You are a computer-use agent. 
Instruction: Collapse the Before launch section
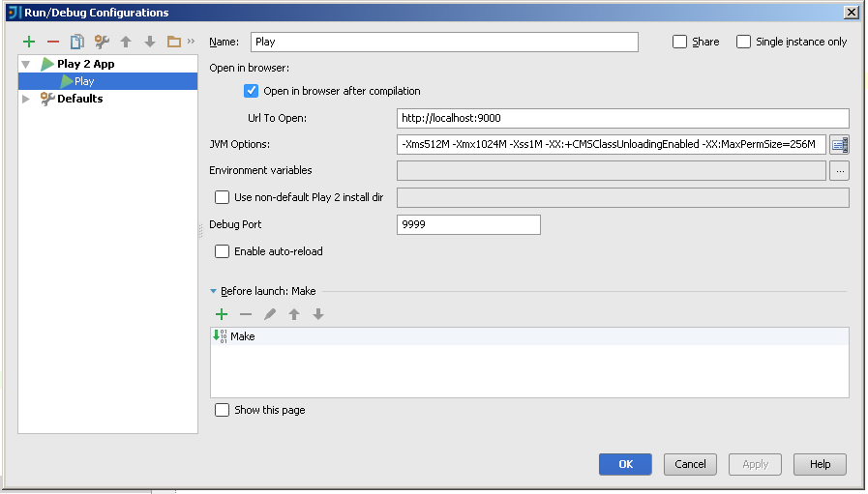(x=213, y=291)
